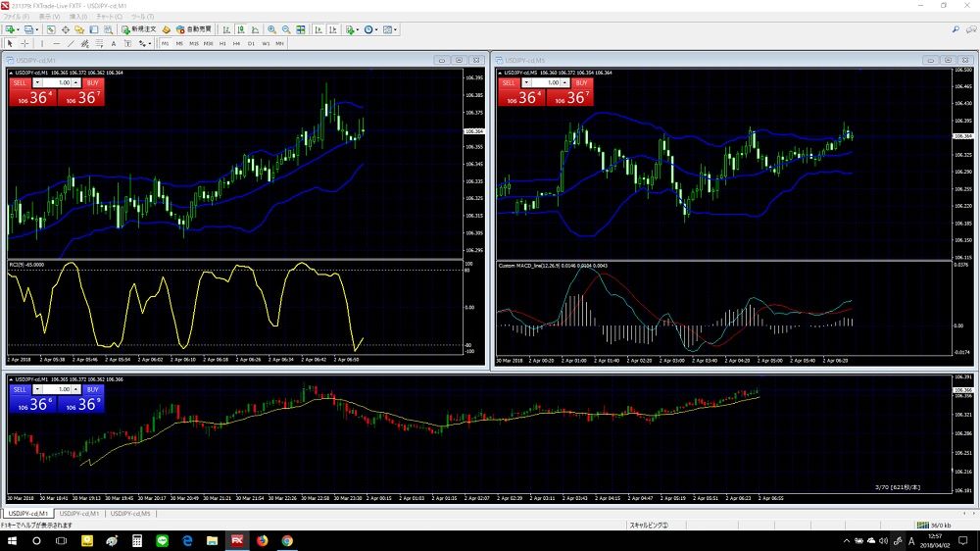
Task: Open the ツール menu
Action: coord(142,17)
